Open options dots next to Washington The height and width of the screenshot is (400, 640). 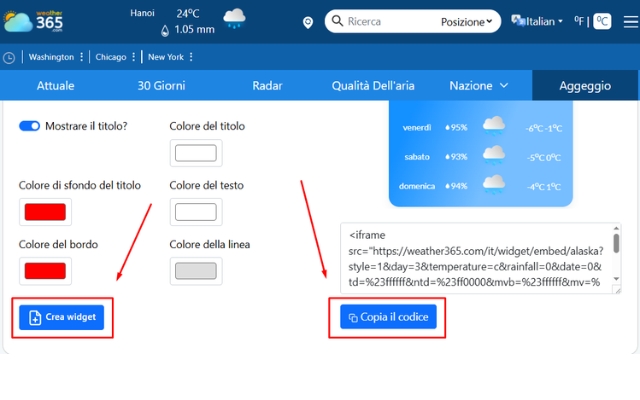click(x=82, y=57)
